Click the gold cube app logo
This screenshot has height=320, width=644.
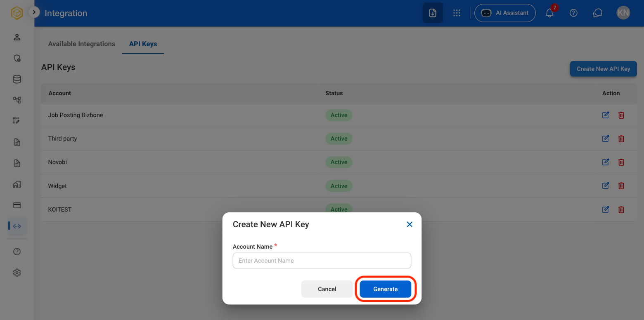click(x=17, y=13)
